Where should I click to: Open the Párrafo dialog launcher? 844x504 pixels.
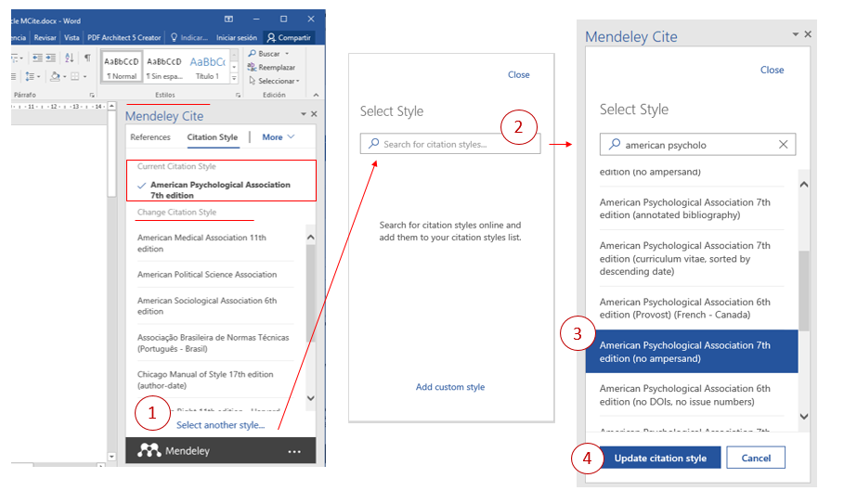(92, 96)
